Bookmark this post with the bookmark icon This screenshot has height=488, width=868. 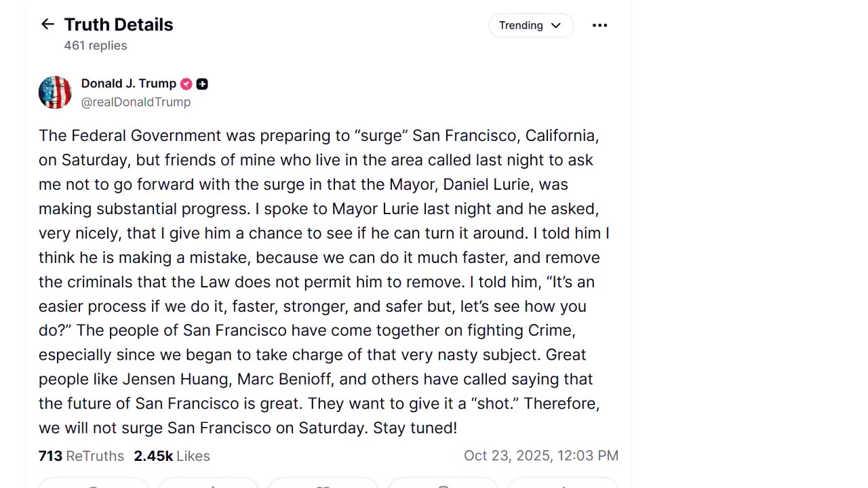(x=443, y=485)
